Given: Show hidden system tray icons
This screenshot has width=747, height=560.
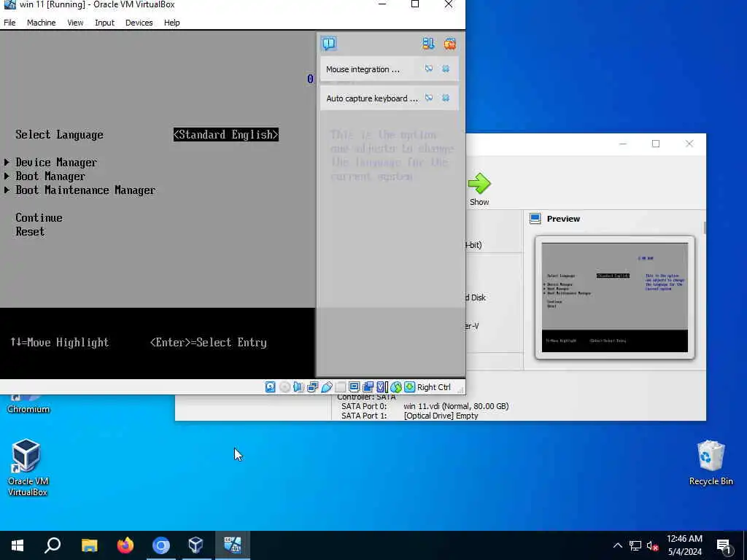Looking at the screenshot, I should [617, 545].
